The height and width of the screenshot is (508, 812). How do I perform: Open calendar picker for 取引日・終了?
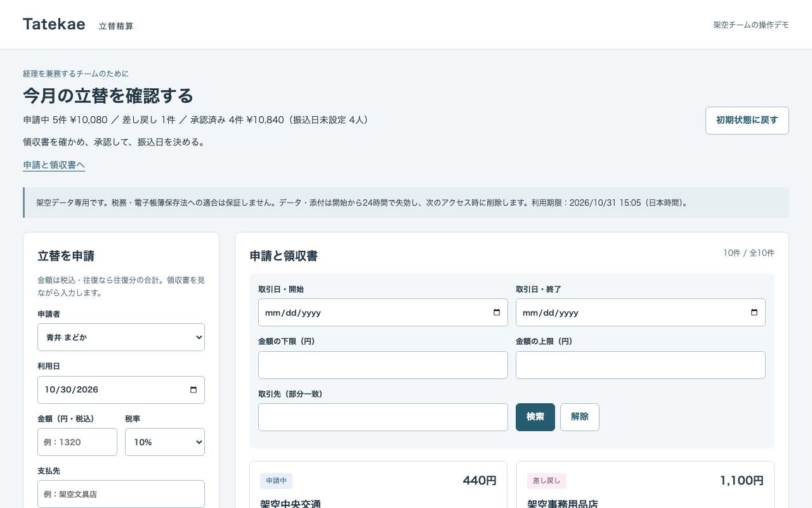pos(754,312)
